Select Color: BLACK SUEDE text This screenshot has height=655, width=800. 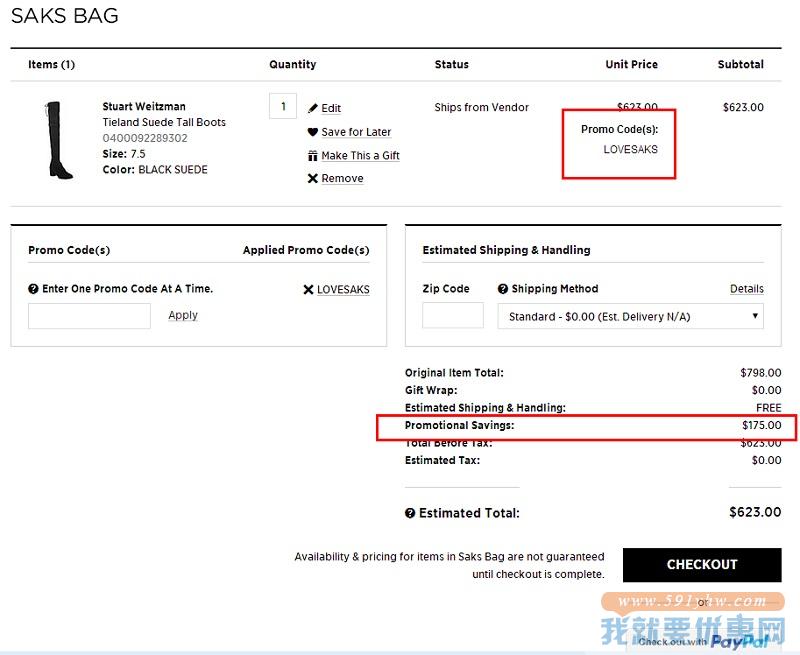click(x=155, y=170)
